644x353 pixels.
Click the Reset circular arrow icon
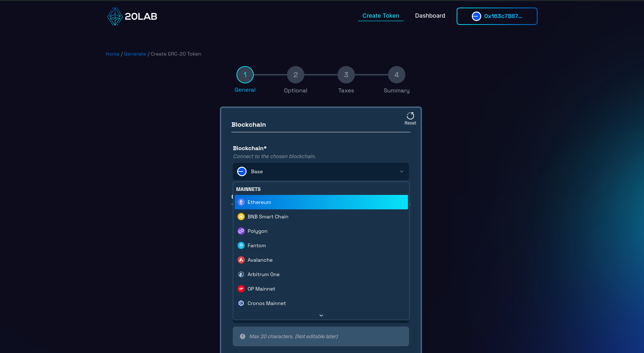click(410, 116)
